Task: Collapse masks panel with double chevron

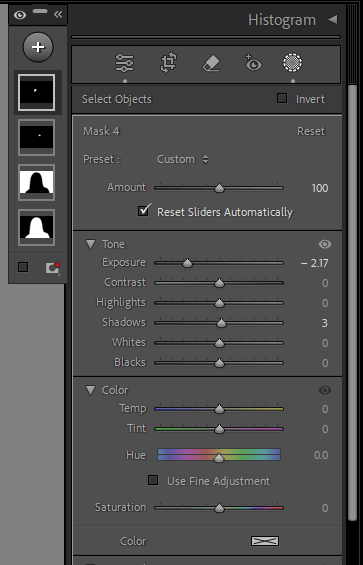Action: (x=58, y=14)
